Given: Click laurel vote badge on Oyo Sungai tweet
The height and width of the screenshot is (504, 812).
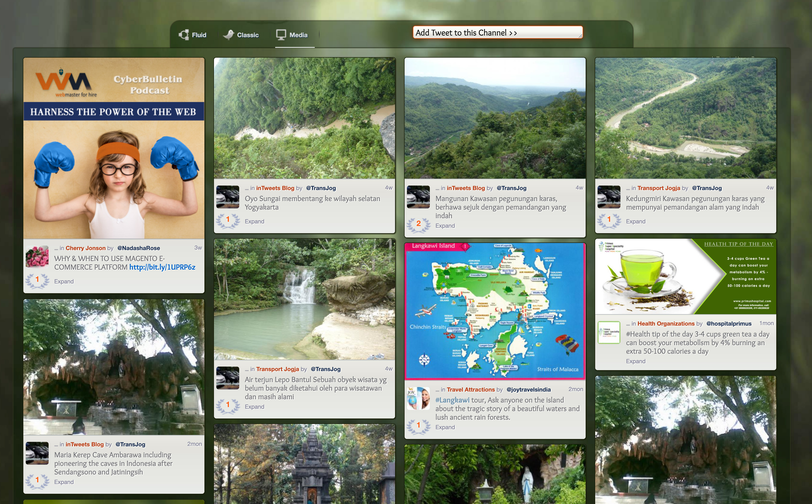Looking at the screenshot, I should [x=228, y=220].
